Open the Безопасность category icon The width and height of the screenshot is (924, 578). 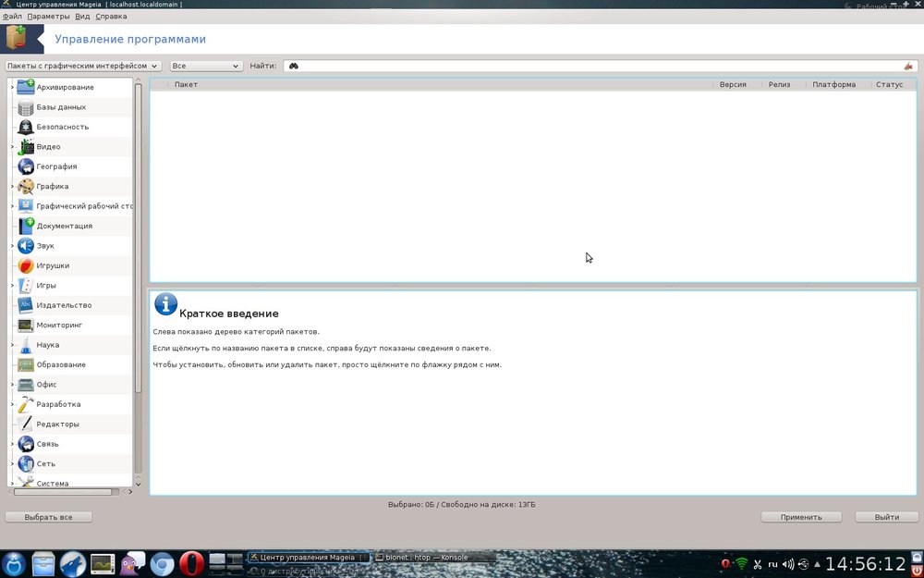pos(26,127)
